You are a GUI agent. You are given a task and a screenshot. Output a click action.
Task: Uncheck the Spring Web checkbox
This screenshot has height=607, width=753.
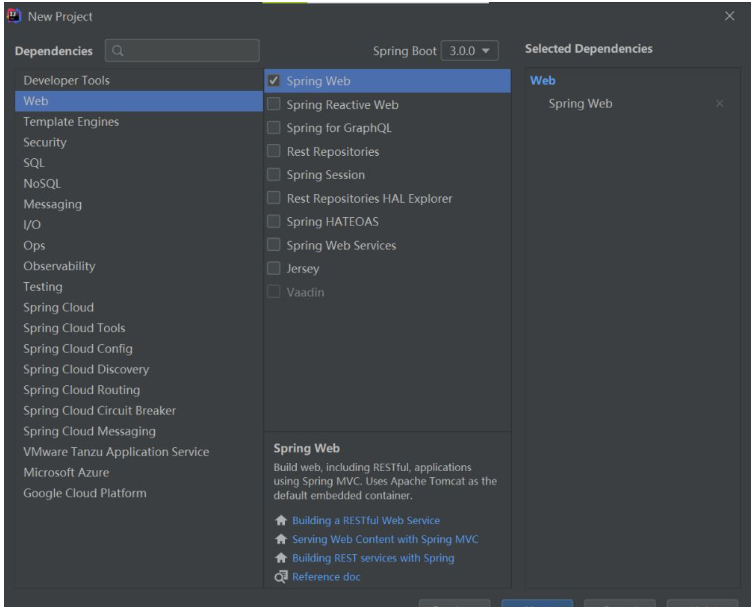[x=274, y=81]
